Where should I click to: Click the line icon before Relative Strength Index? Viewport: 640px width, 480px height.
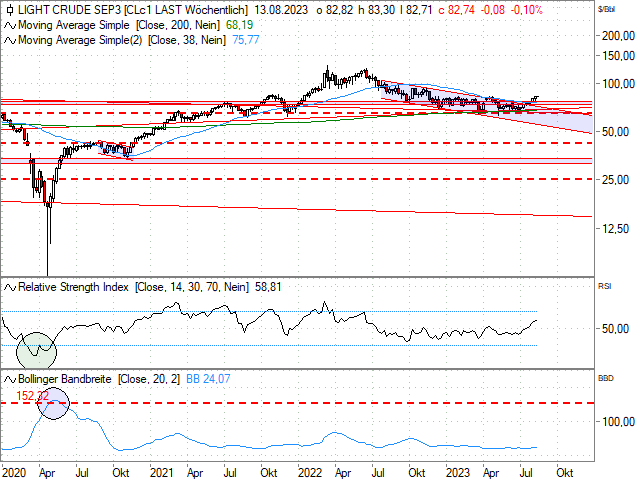[10, 288]
